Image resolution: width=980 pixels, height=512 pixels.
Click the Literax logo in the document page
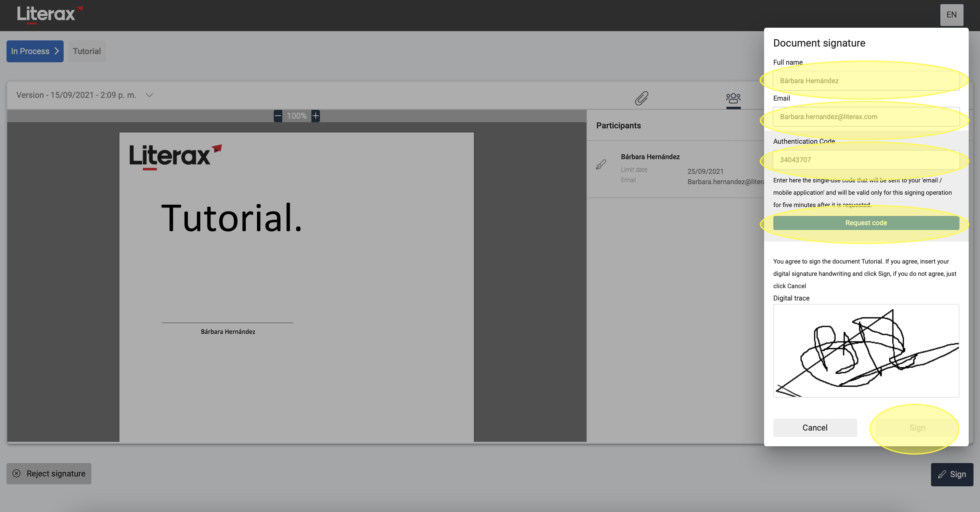tap(176, 157)
